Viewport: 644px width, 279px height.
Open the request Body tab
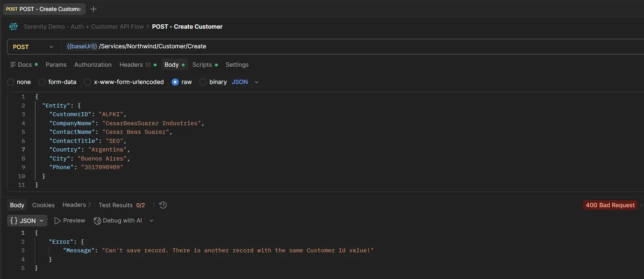(x=174, y=65)
